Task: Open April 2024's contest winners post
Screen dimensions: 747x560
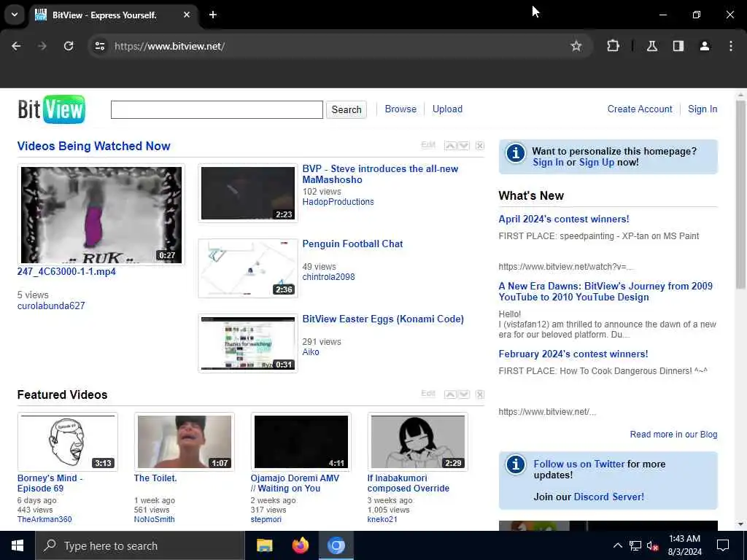Action: pos(564,219)
